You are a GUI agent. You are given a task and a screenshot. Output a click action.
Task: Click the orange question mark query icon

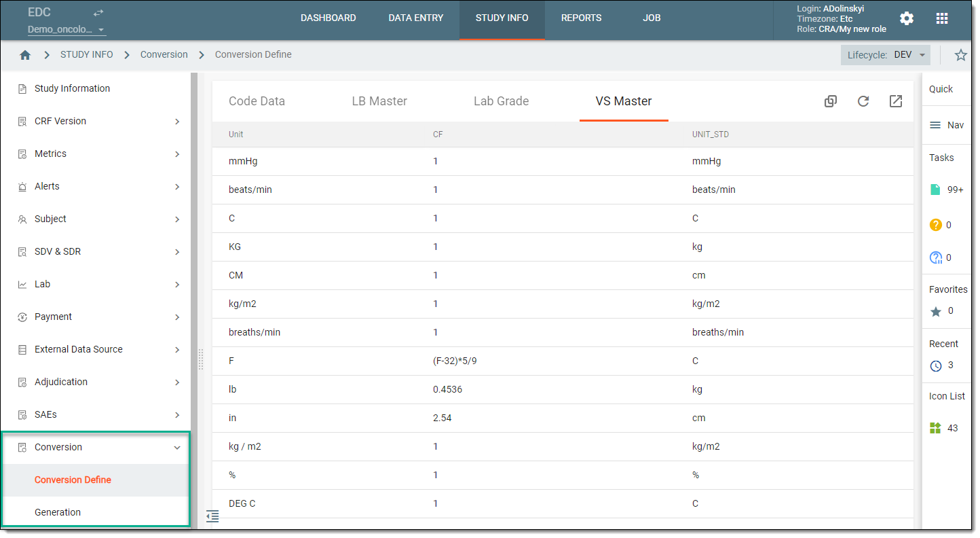click(x=936, y=225)
